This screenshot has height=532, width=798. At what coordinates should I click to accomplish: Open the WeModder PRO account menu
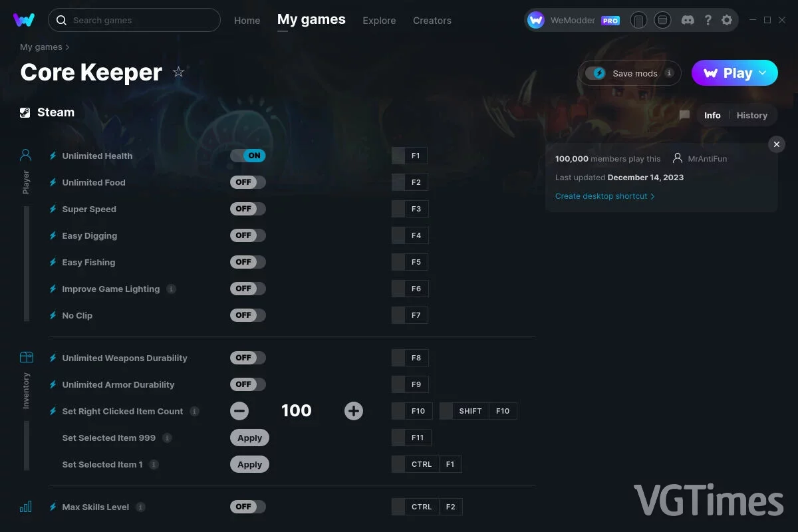pyautogui.click(x=574, y=21)
